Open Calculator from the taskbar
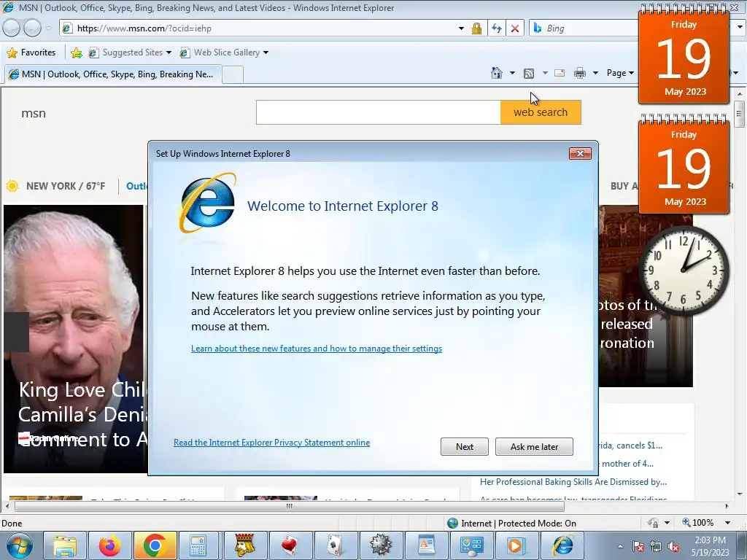The height and width of the screenshot is (560, 747). click(198, 545)
